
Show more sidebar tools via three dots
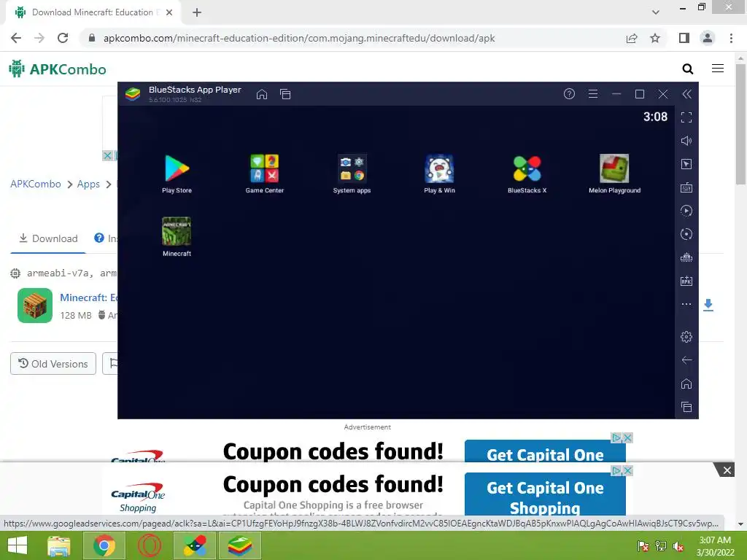686,304
